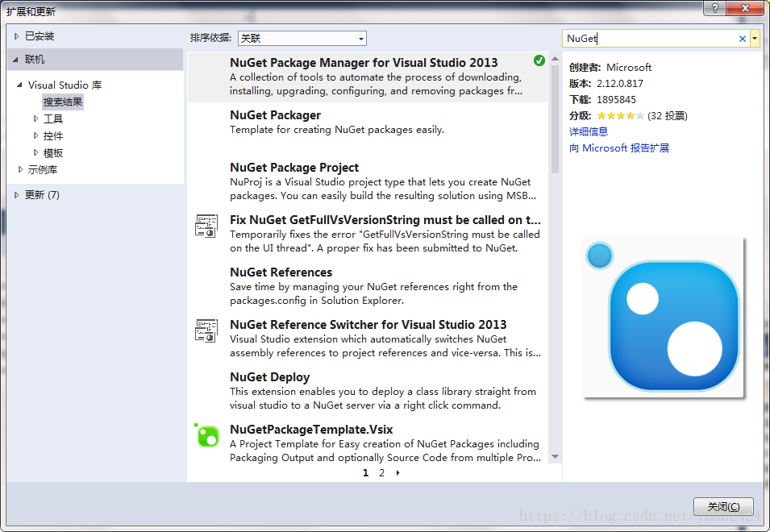
Task: Expand the 已安装 section
Action: 16,35
